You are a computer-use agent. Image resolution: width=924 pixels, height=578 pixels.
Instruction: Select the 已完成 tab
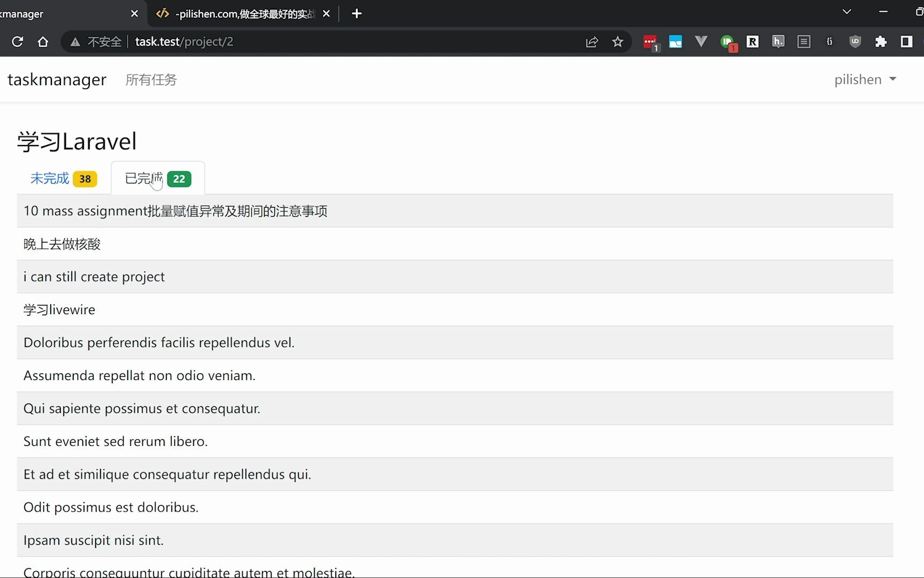click(158, 178)
